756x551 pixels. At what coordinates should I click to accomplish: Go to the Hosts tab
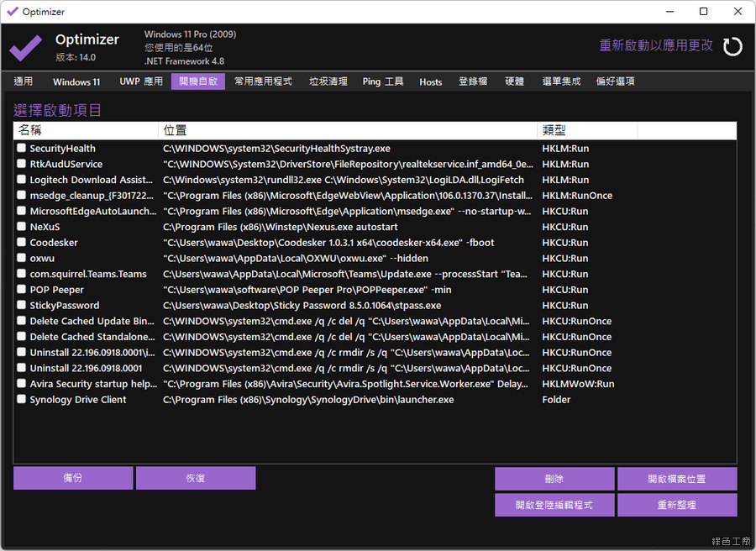[x=431, y=81]
